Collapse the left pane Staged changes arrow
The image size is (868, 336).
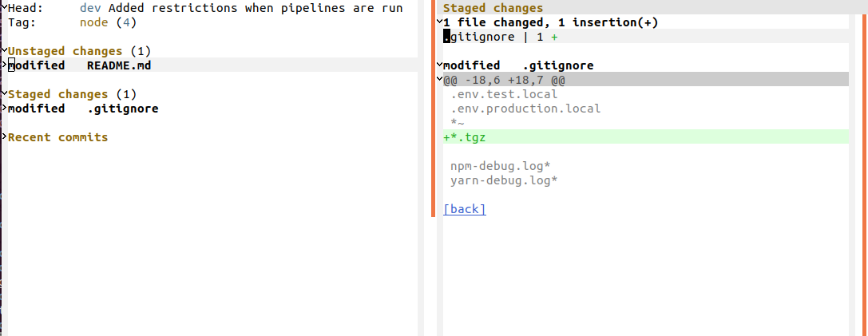(4, 94)
